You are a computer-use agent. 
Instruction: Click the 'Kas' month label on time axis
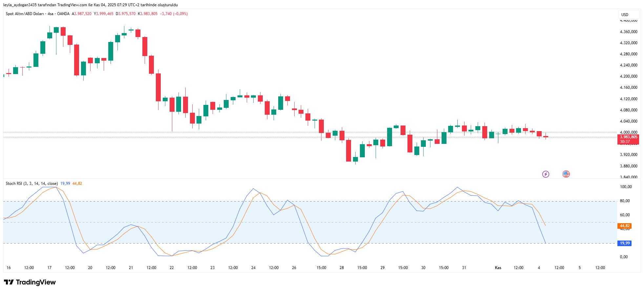(498, 268)
